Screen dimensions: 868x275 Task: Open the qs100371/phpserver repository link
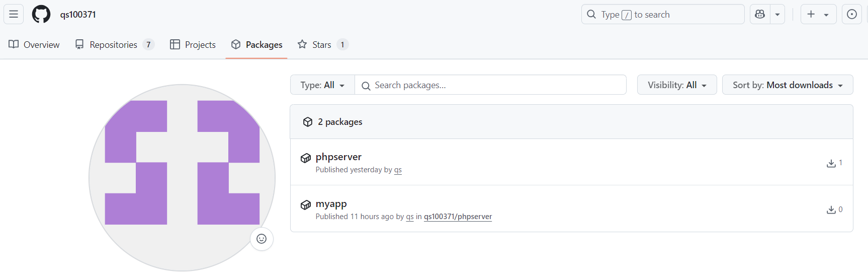(x=458, y=217)
